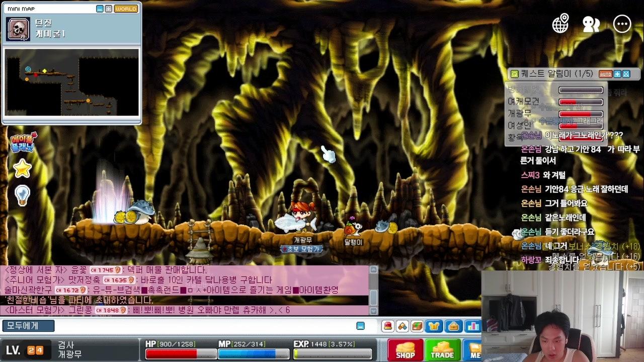This screenshot has height=362, width=644.
Task: Click the 달팽이 snail monster
Action: 353,230
